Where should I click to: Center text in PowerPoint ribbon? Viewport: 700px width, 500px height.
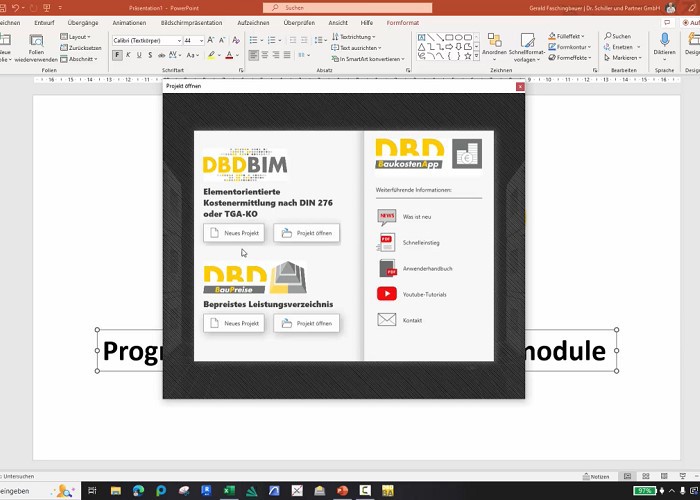coord(265,55)
